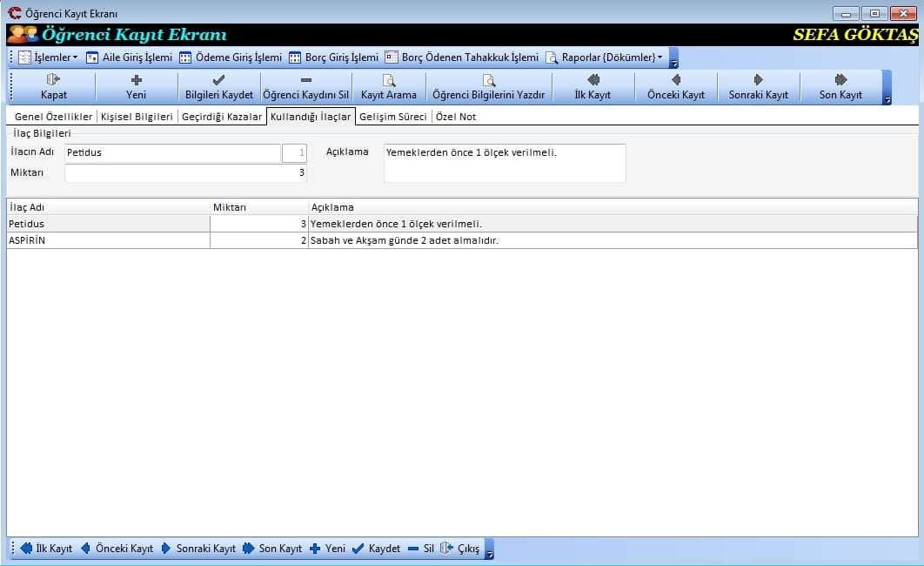Click the İlacın Adı input field
The width and height of the screenshot is (924, 566).
point(172,153)
